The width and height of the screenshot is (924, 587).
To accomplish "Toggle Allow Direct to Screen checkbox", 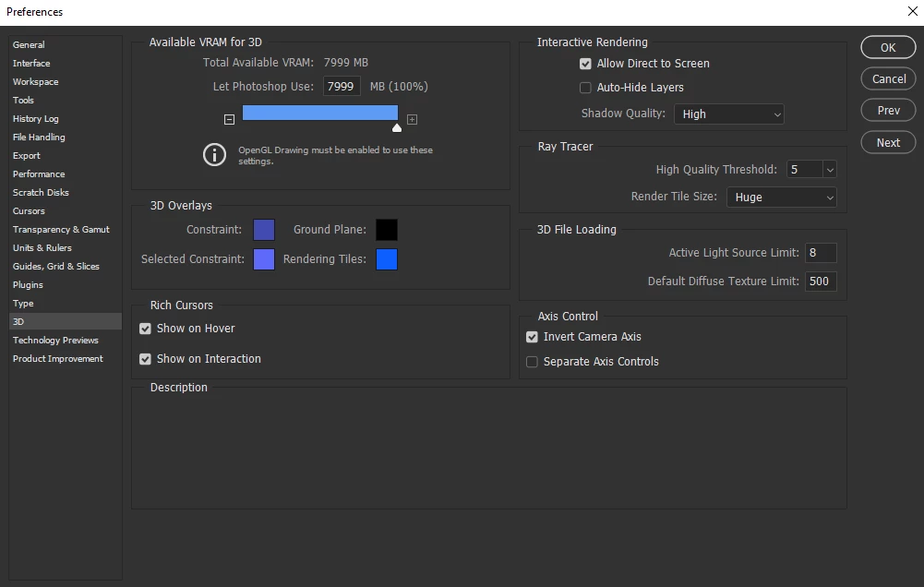I will point(585,64).
